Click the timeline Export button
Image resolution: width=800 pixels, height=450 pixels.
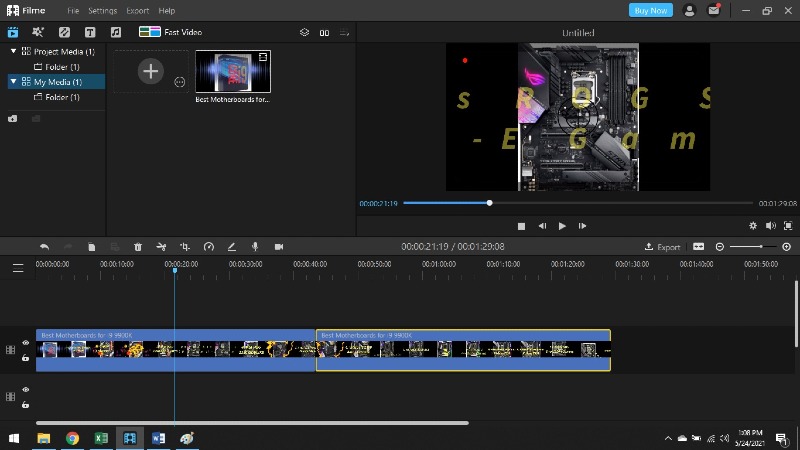click(x=662, y=247)
